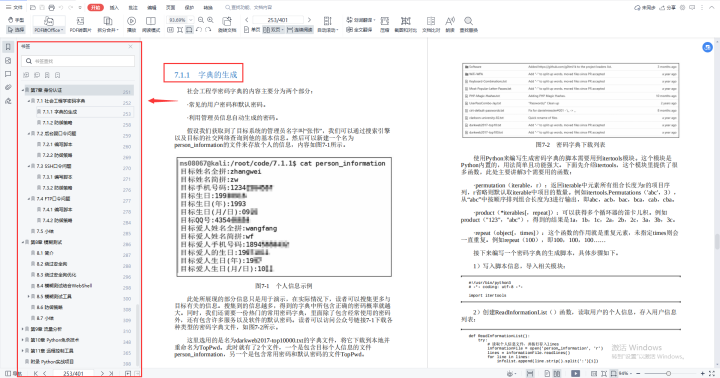
Task: Rotate page clockwise
Action: coord(208,30)
